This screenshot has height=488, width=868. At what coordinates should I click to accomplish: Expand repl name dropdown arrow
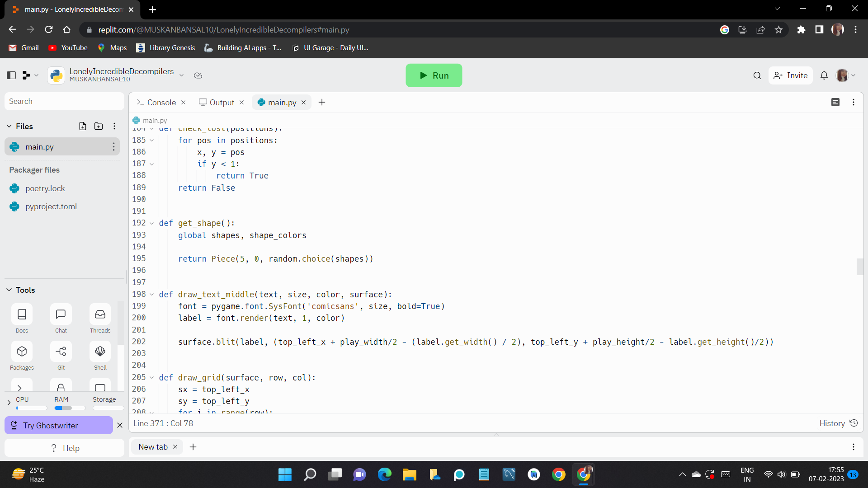(181, 75)
